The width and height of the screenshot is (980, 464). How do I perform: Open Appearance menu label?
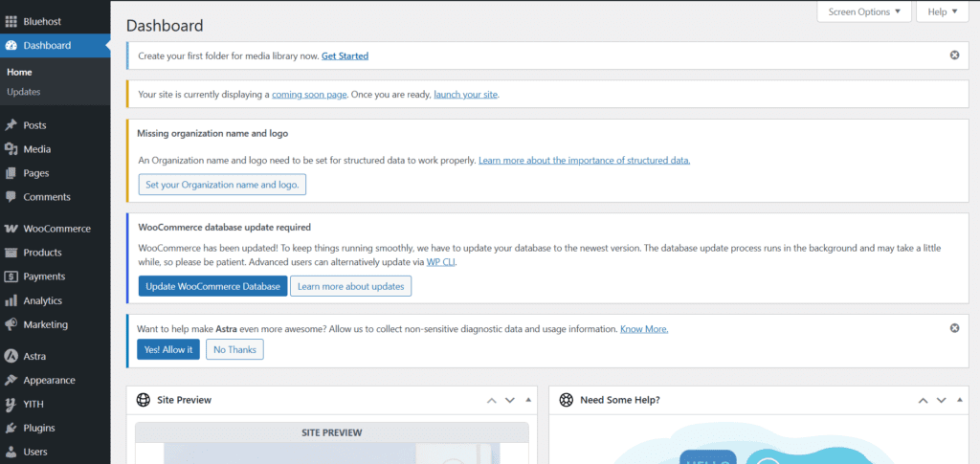pos(50,381)
